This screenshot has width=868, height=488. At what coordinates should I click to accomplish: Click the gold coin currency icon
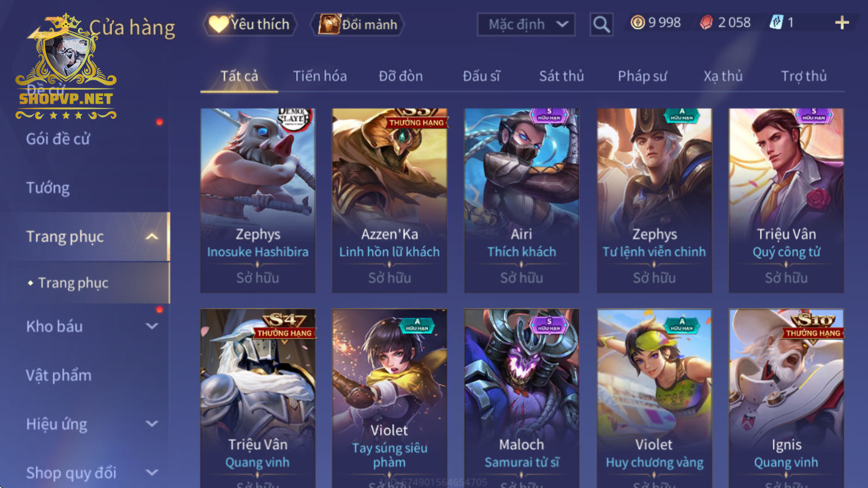point(638,23)
